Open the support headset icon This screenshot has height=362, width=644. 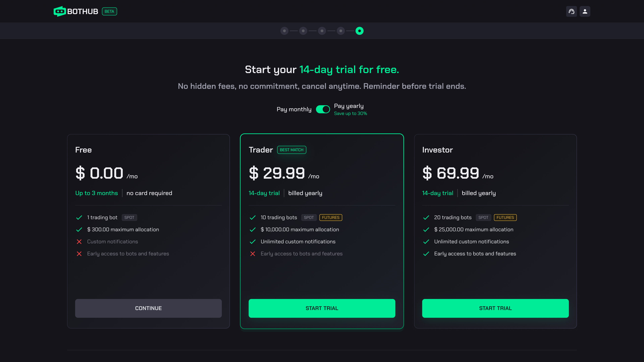(x=571, y=12)
